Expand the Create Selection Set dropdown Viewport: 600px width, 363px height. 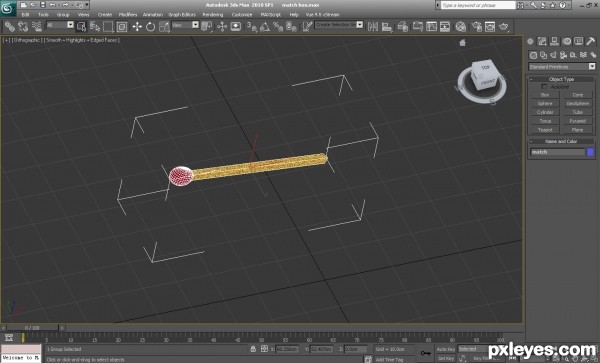point(360,24)
